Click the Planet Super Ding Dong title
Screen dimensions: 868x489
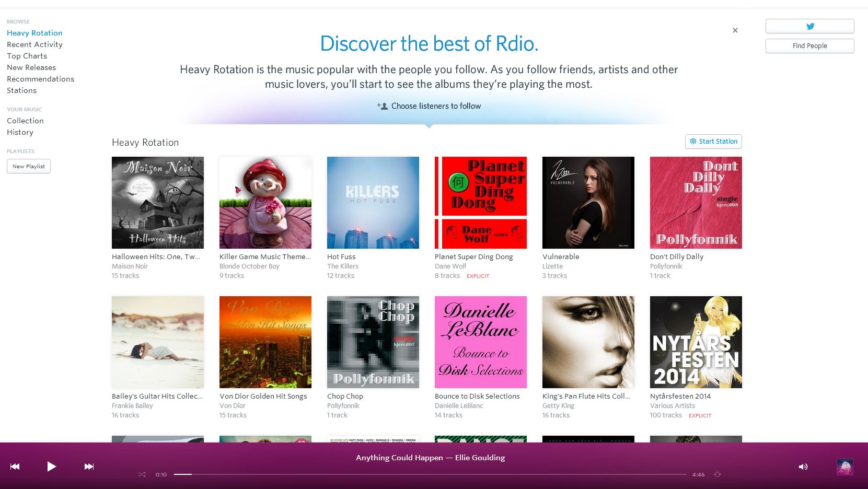click(474, 257)
